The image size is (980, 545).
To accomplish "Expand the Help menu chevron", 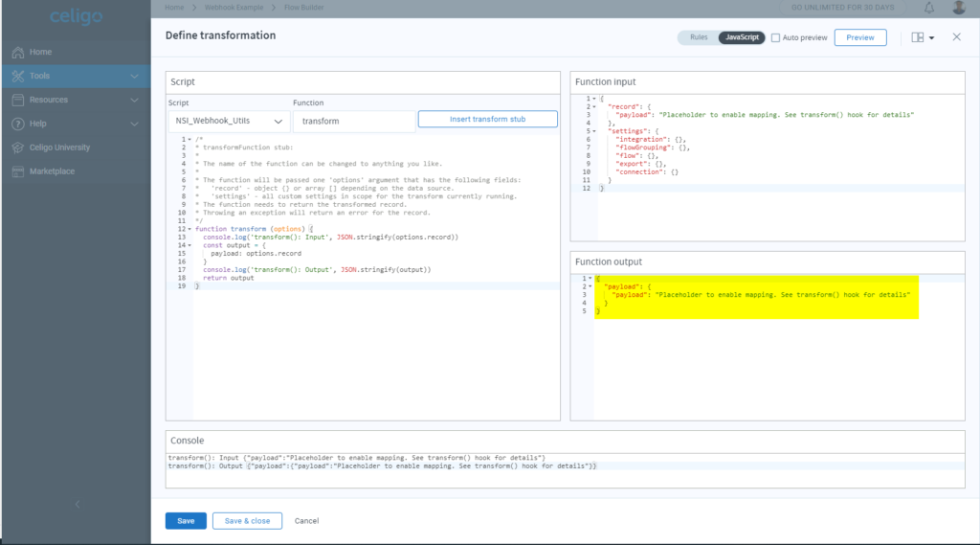I will point(134,124).
